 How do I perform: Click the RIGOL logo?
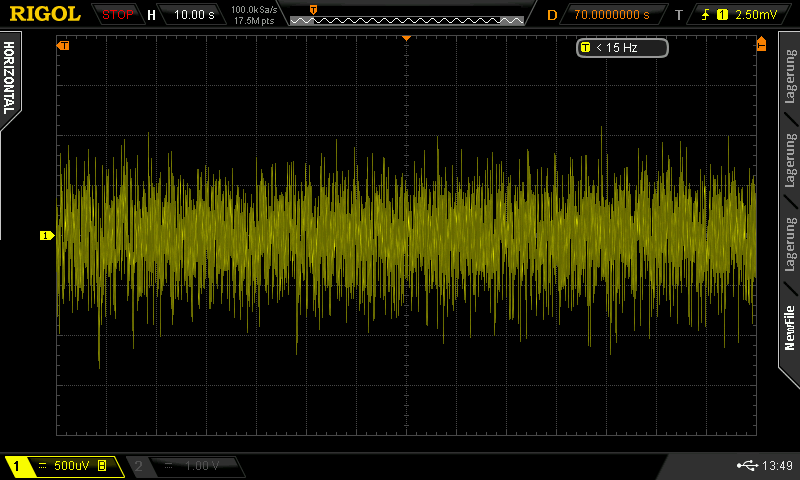45,14
